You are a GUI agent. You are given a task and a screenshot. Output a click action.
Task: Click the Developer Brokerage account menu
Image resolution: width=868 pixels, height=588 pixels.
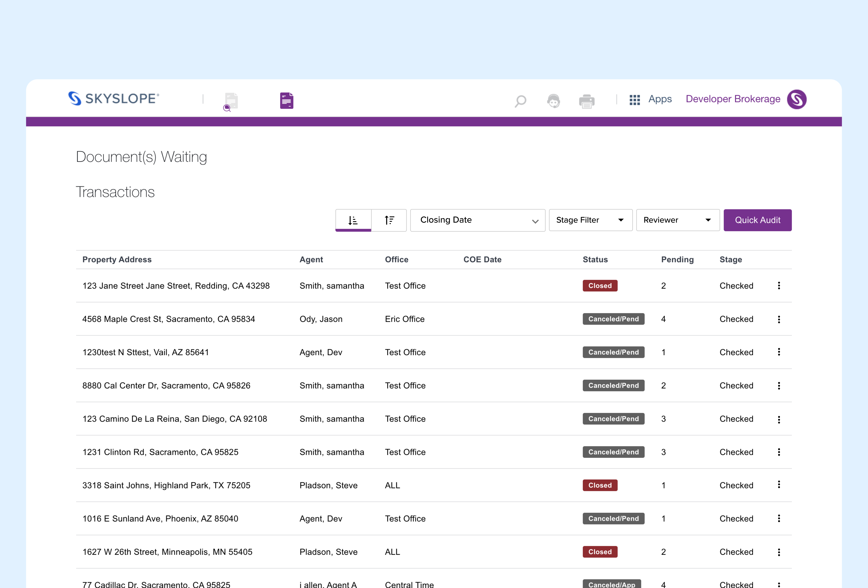(x=732, y=99)
